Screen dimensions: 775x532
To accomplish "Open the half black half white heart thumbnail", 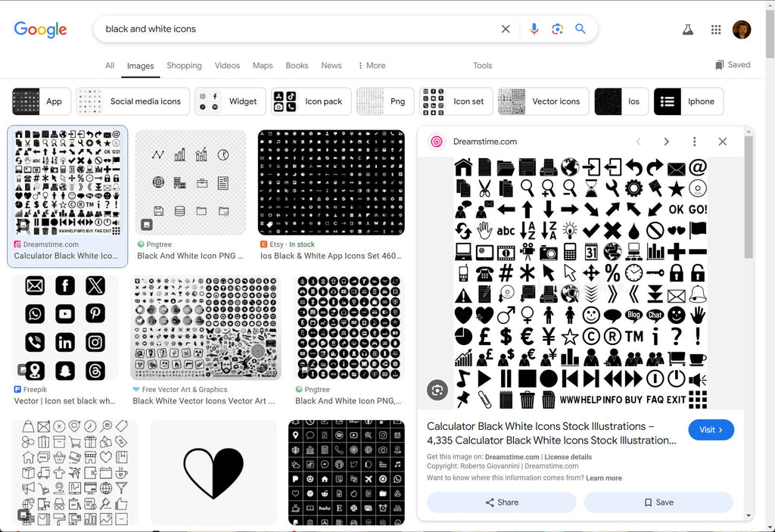I will point(213,473).
